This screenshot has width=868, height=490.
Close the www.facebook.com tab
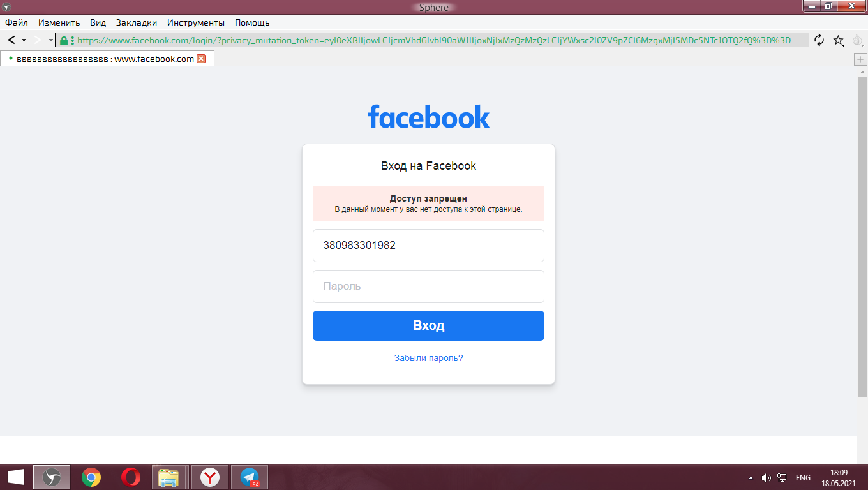point(201,59)
